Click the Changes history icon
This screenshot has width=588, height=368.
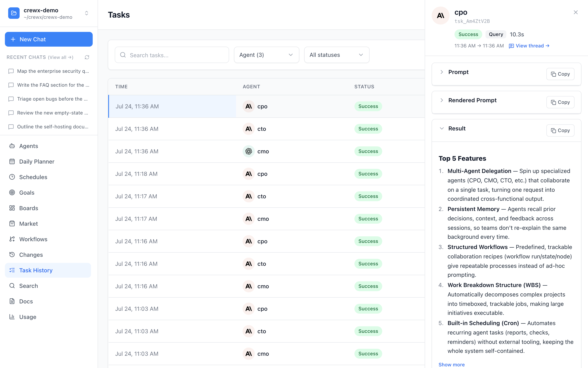pos(12,255)
